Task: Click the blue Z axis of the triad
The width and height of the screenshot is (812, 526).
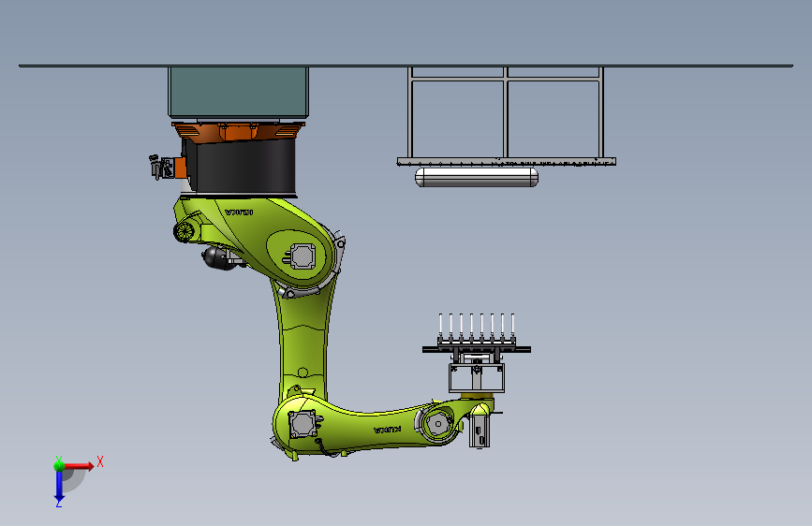Action: 59,486
